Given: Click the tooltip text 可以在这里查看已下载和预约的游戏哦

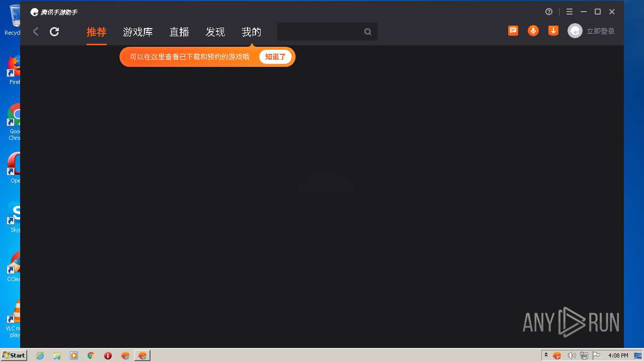Looking at the screenshot, I should coord(190,57).
